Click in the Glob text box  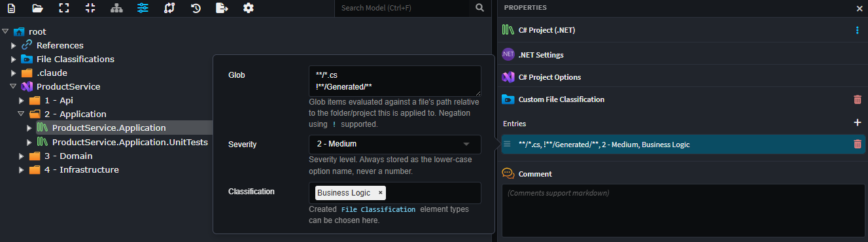[x=394, y=81]
